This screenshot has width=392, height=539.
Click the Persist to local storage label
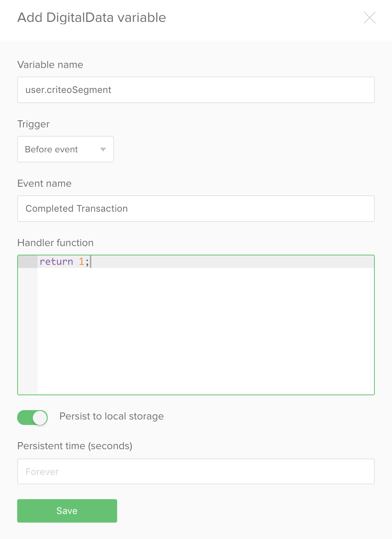point(112,416)
